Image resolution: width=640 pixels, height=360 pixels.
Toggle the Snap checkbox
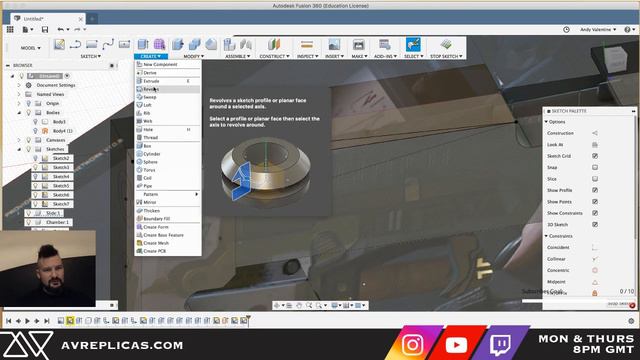(x=595, y=167)
